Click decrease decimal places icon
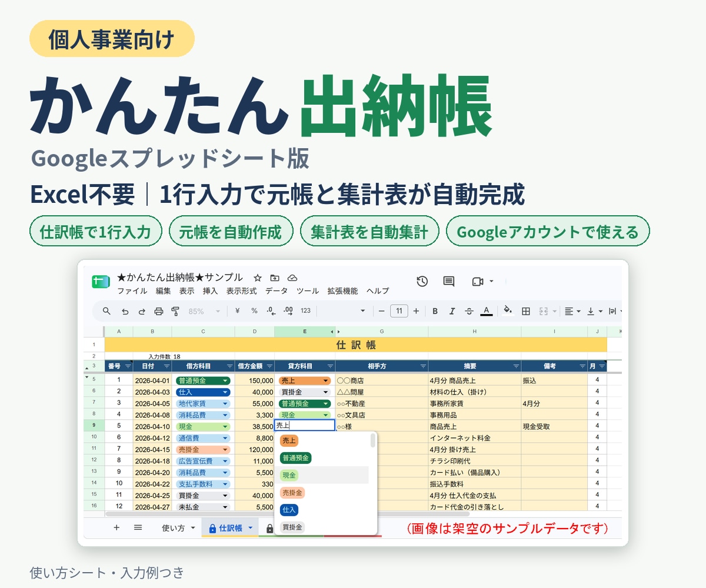Image resolution: width=706 pixels, height=588 pixels. coord(271,311)
